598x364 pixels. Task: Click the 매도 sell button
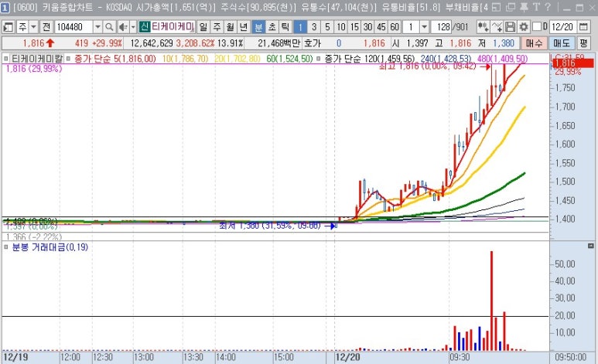[x=562, y=43]
